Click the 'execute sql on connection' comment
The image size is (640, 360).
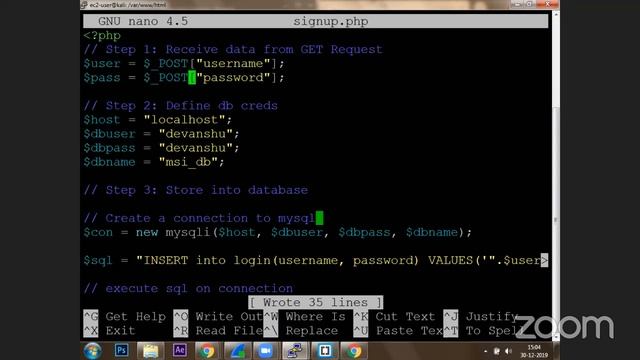[188, 289]
